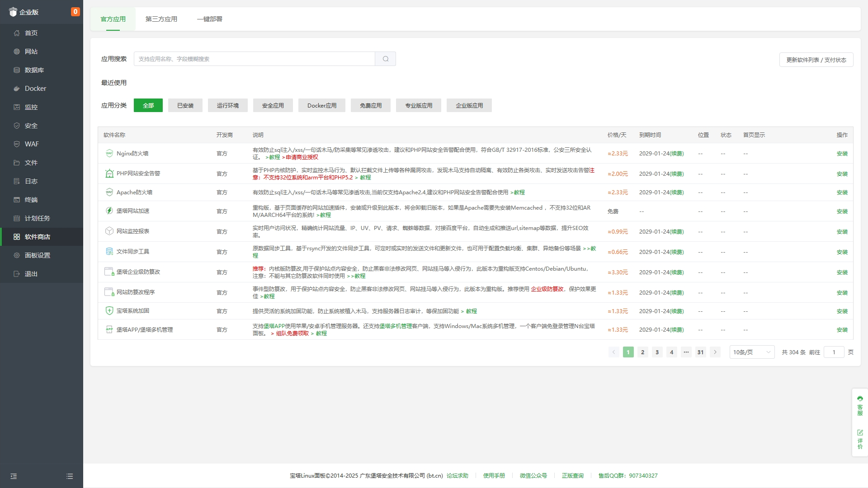Filter apps by Docker应用 category
868x488 pixels.
point(322,105)
